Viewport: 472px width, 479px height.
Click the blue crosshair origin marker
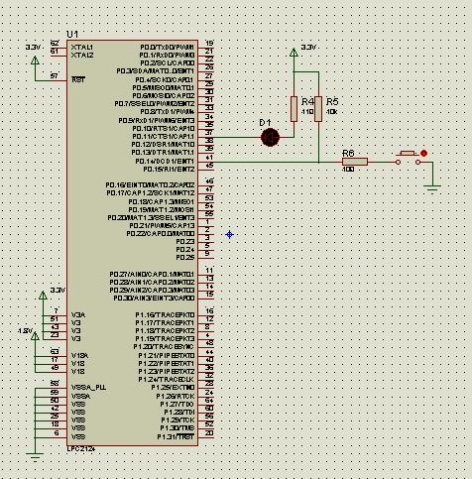pos(229,235)
